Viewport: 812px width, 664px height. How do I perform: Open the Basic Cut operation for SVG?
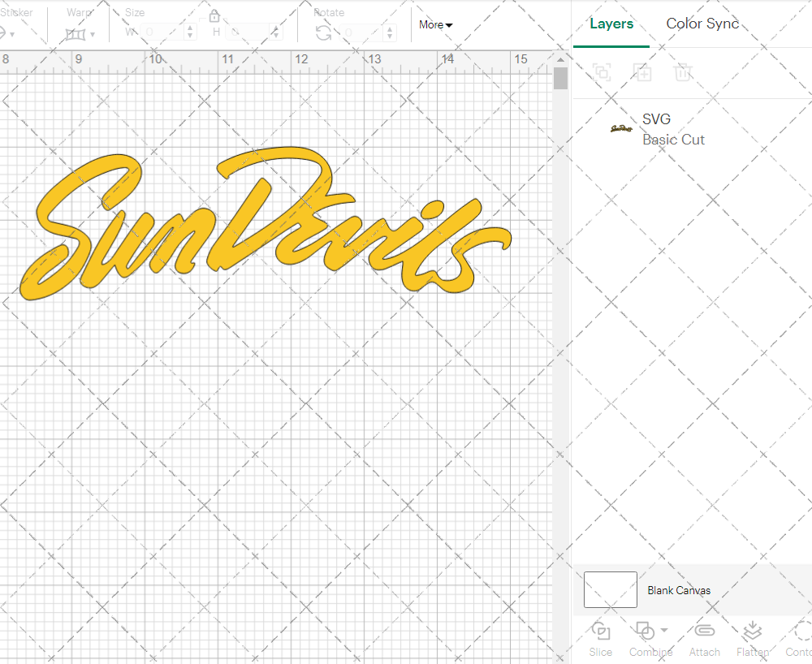pyautogui.click(x=673, y=140)
